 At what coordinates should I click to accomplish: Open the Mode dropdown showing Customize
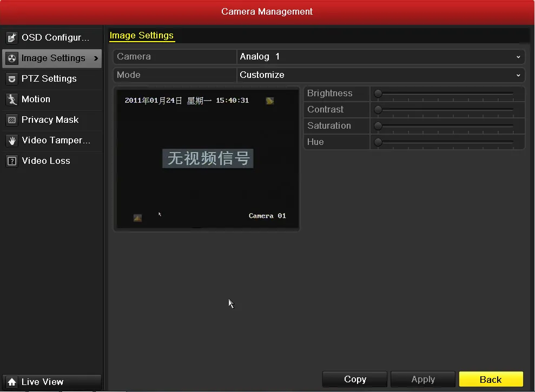(x=381, y=75)
